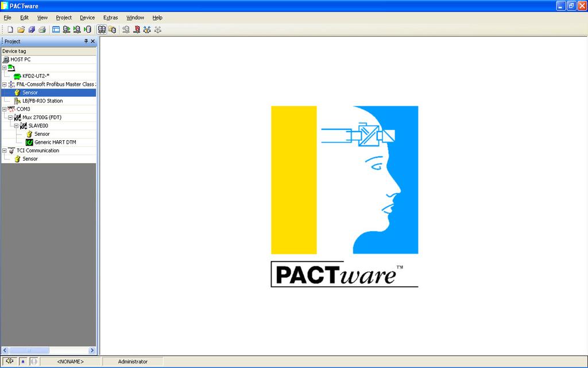Select the Sensor under TCI Communication
This screenshot has width=588, height=368.
(x=30, y=159)
